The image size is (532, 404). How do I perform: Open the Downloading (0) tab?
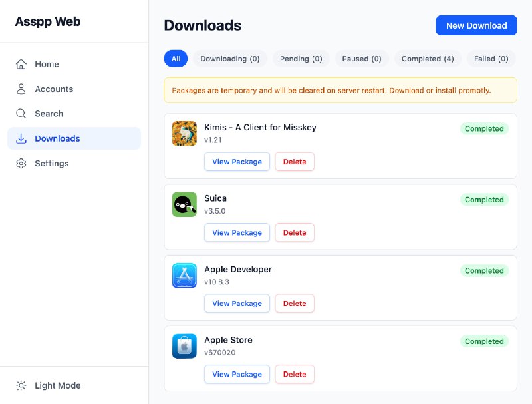tap(230, 59)
